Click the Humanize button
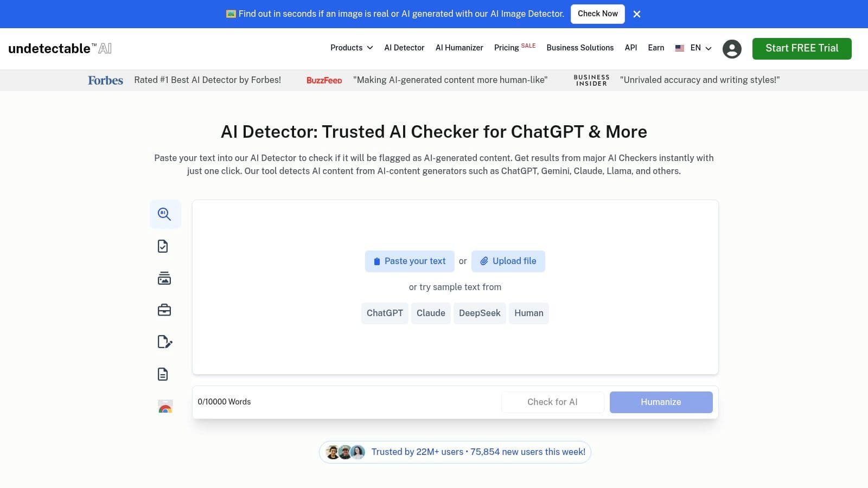Screen dimensions: 868x488 [661, 402]
